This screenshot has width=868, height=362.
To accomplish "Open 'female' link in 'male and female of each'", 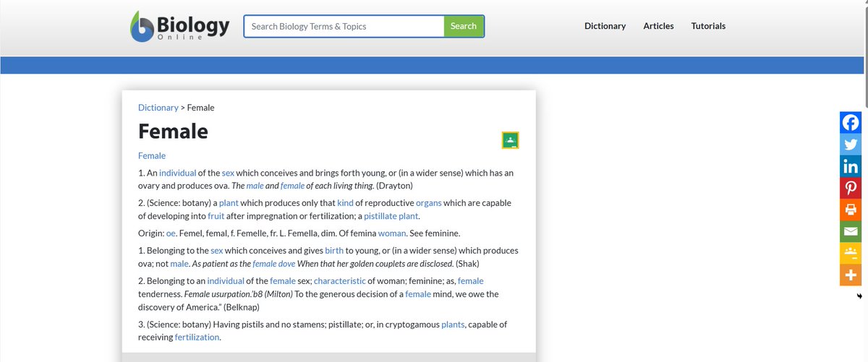I will click(x=292, y=186).
